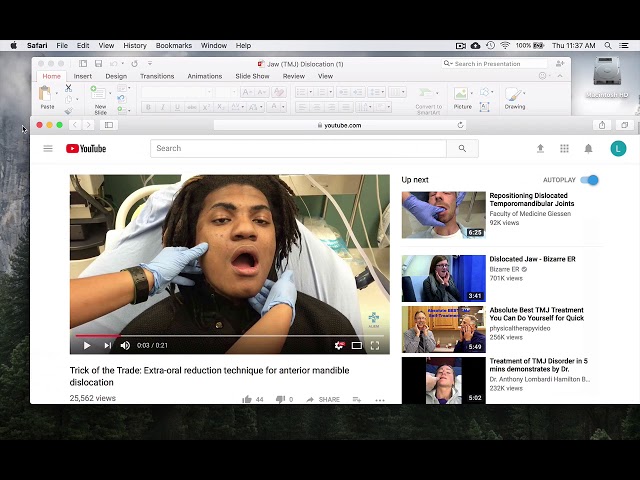Expand Paste dropdown arrow in PowerPoint
The width and height of the screenshot is (640, 480).
[x=56, y=93]
